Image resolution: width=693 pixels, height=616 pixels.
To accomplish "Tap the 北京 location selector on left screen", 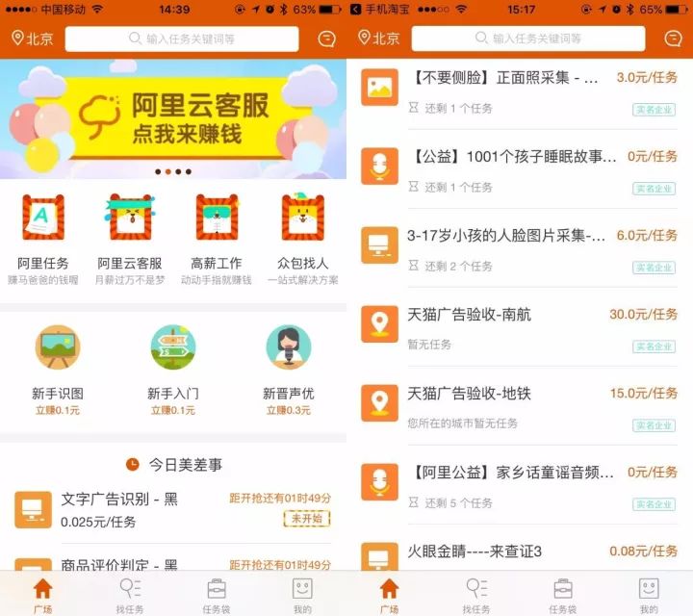I will click(33, 38).
